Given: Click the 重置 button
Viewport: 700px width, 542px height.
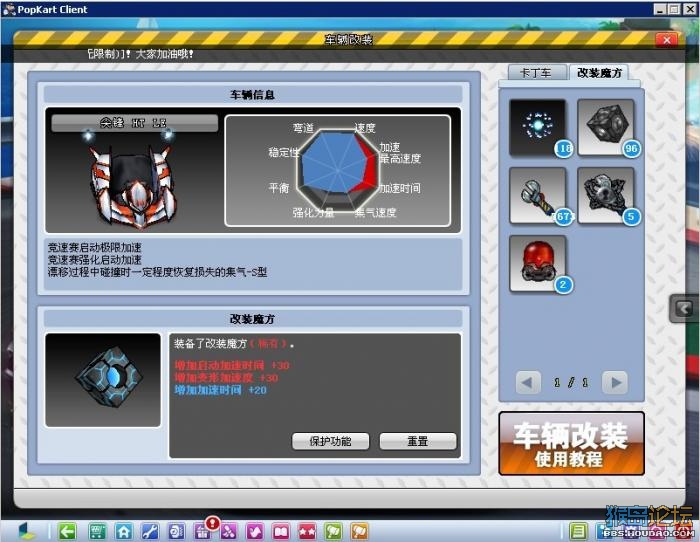Looking at the screenshot, I should click(x=418, y=441).
